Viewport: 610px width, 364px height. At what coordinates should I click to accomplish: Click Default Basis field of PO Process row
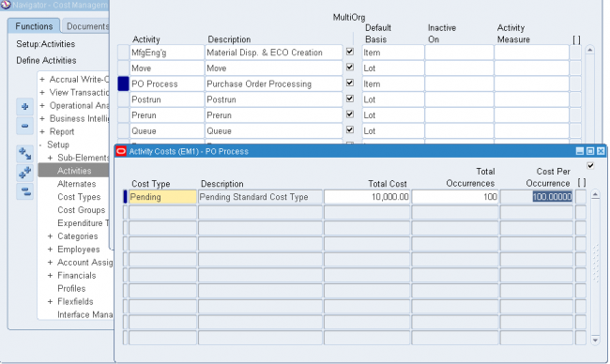click(393, 84)
